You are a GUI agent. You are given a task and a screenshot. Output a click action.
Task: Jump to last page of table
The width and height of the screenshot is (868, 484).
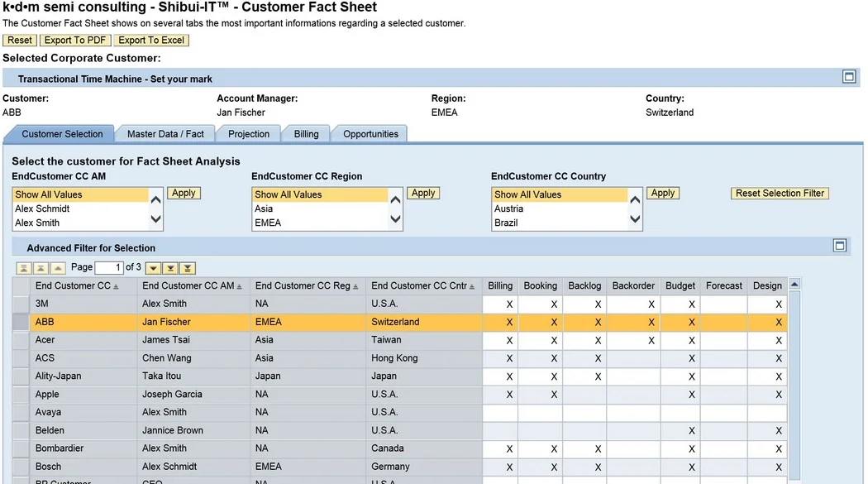pos(188,268)
